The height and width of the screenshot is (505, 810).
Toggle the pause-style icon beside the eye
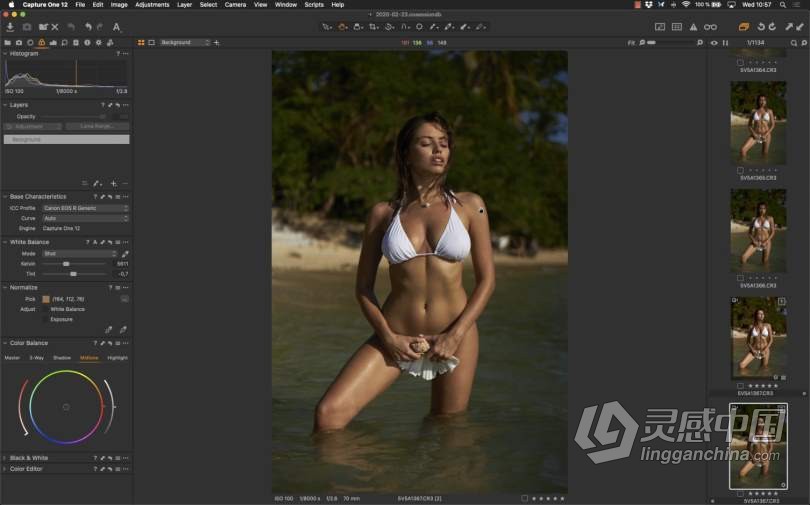[726, 43]
